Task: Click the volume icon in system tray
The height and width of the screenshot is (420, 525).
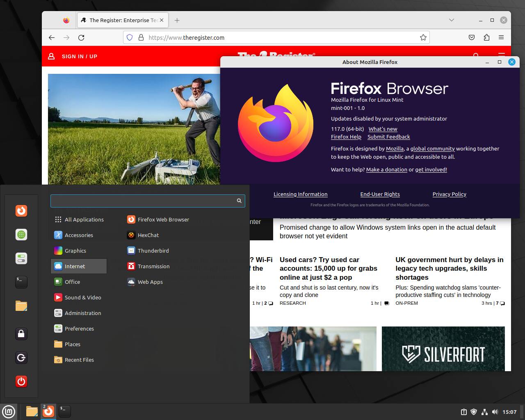Action: tap(495, 412)
